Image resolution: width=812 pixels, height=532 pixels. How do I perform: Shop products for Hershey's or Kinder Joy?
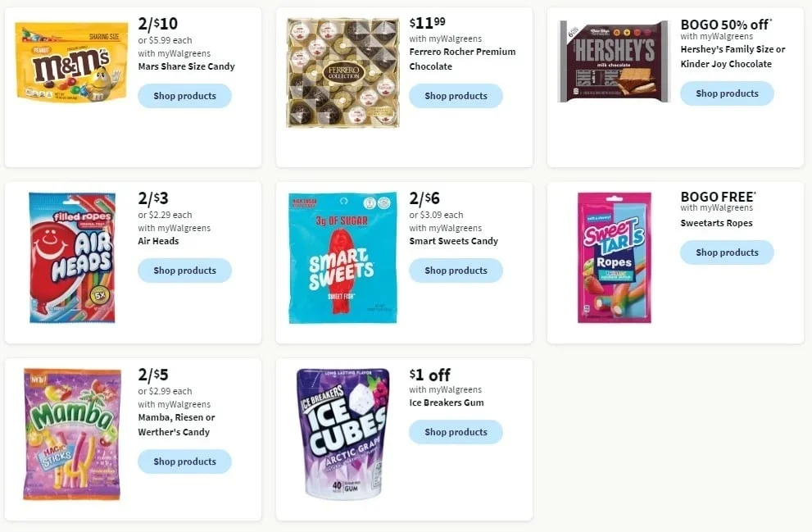click(727, 93)
